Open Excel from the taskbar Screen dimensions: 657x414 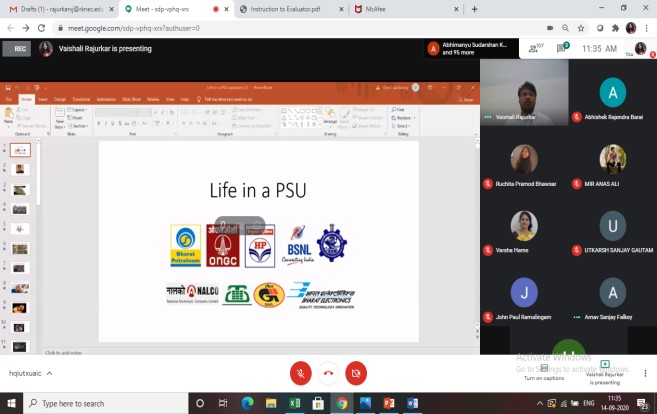[295, 403]
